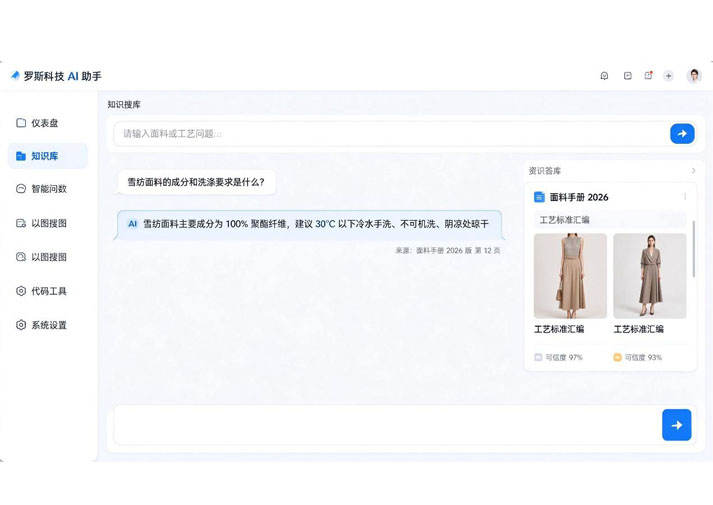The height and width of the screenshot is (505, 713).
Task: Click the 代码工具 hexagon icon
Action: click(21, 291)
